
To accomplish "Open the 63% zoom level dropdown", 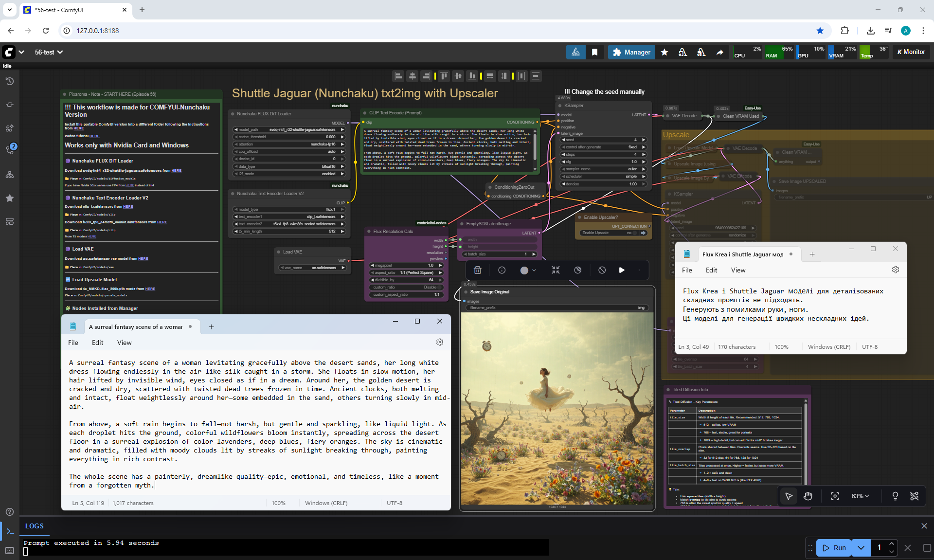I will (860, 496).
